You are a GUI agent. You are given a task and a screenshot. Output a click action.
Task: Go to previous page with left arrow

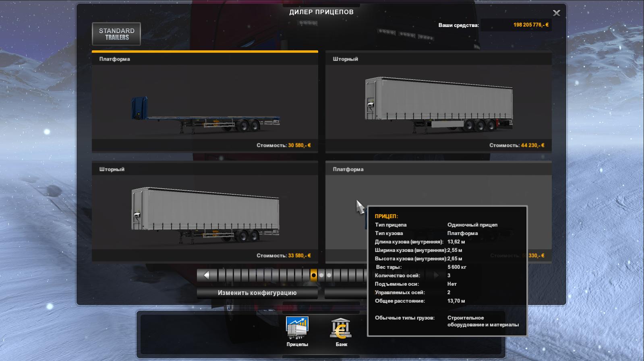coord(207,275)
